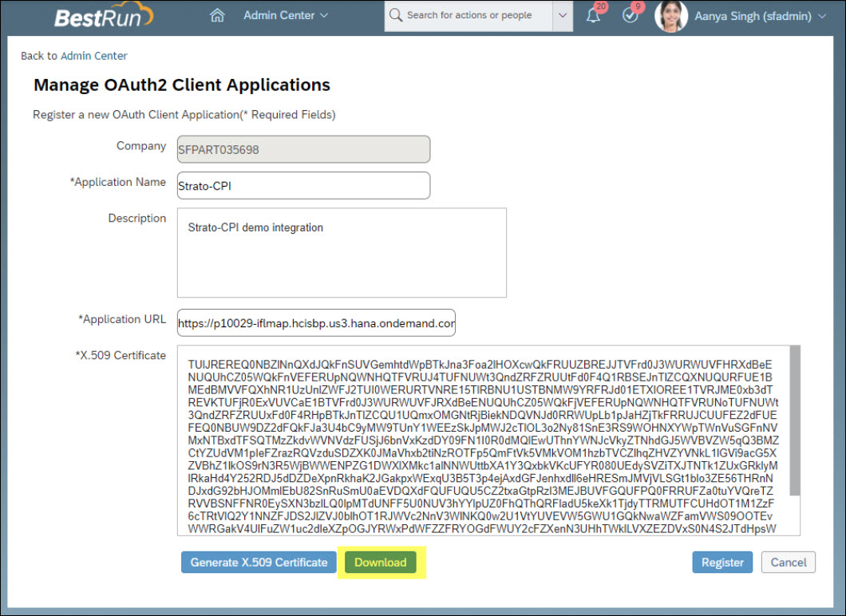The height and width of the screenshot is (616, 846).
Task: Download the certificate
Action: [381, 563]
